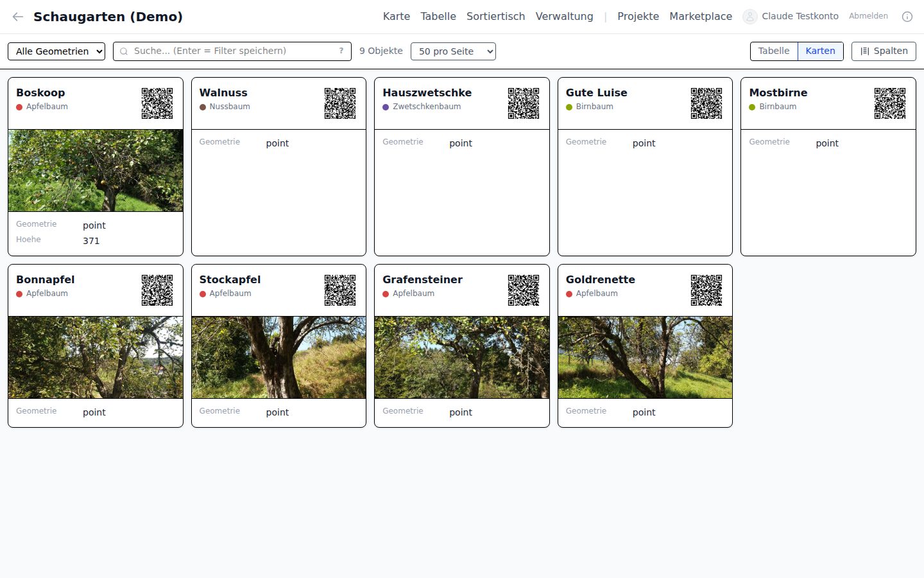
Task: Click the Mostbirne card title
Action: coord(778,92)
